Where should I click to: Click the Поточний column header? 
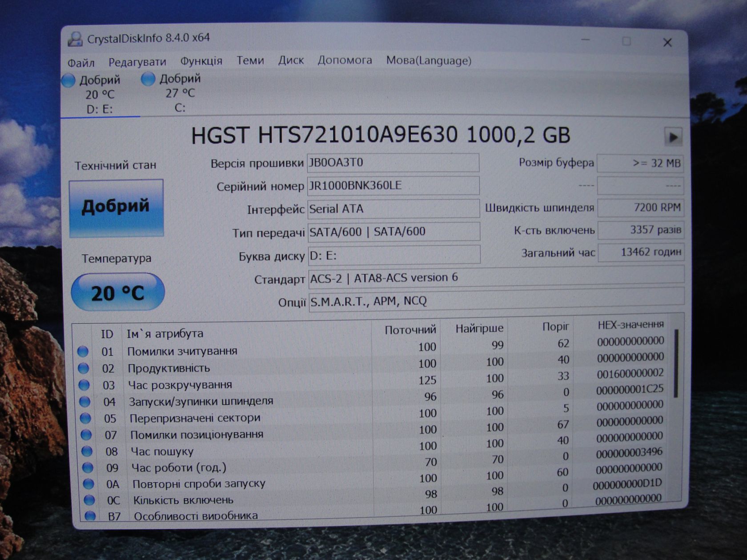coord(410,330)
